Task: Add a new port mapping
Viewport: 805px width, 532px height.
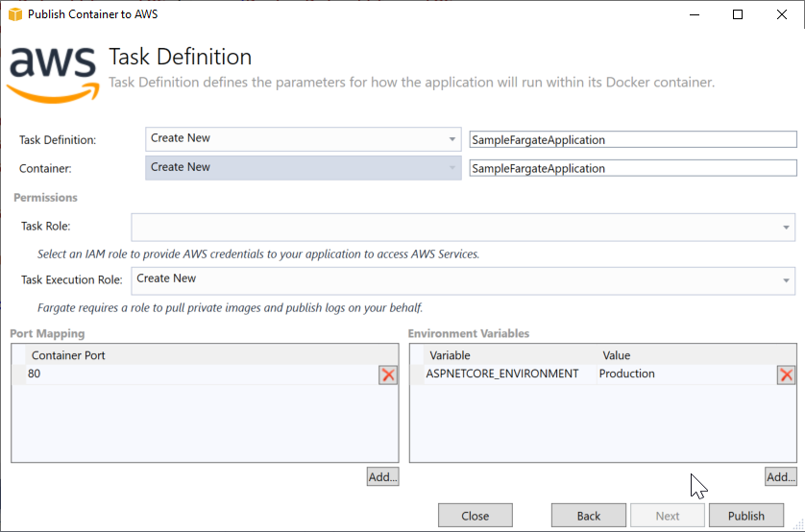Action: click(x=383, y=476)
